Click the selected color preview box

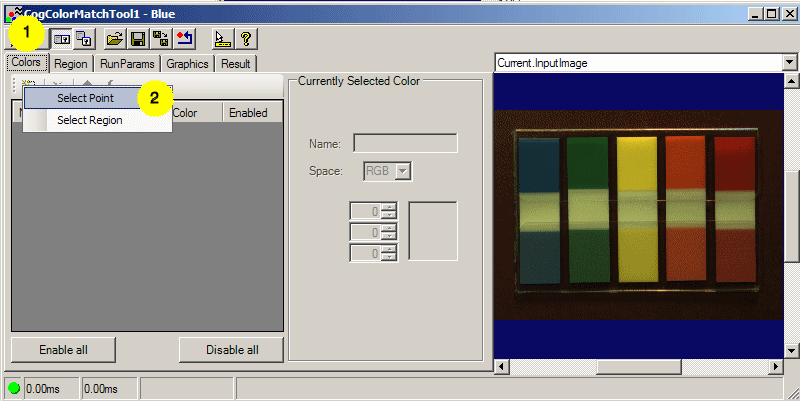point(433,231)
